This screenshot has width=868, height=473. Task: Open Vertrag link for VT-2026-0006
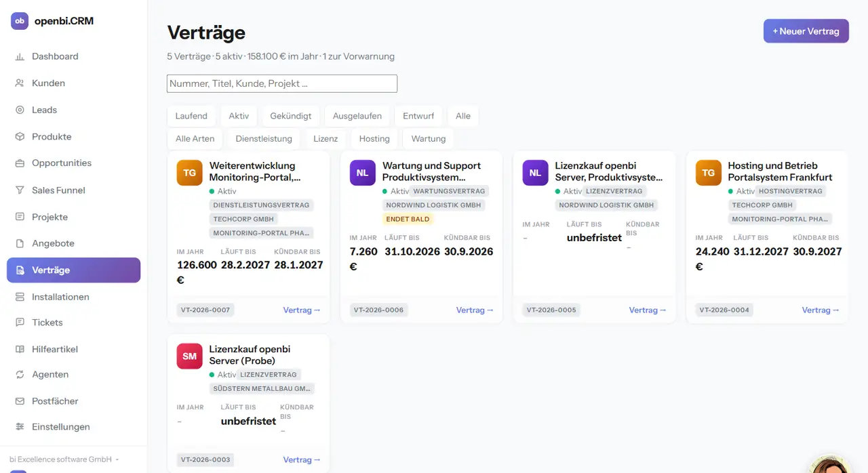(x=475, y=310)
